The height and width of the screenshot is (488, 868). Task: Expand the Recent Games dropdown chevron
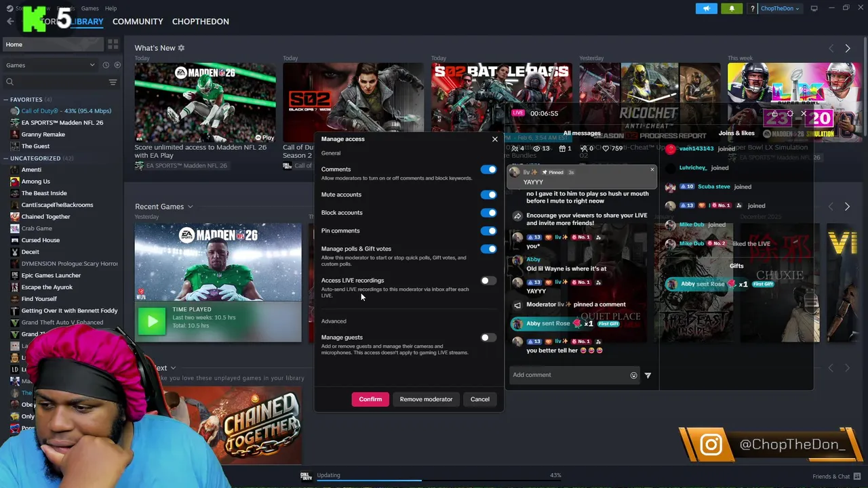[x=191, y=207]
